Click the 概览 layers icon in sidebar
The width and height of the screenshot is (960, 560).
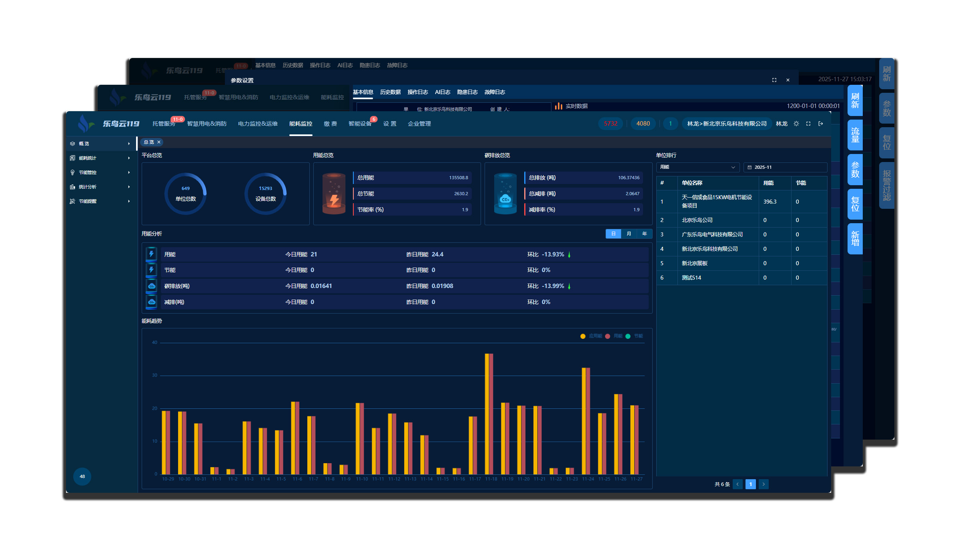(x=72, y=144)
